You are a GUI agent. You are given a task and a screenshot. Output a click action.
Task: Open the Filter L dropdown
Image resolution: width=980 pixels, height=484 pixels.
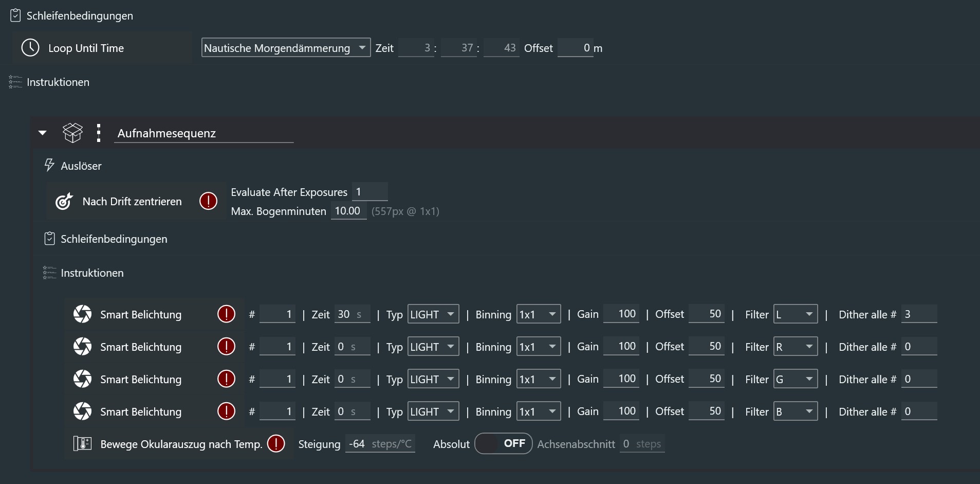click(x=796, y=314)
